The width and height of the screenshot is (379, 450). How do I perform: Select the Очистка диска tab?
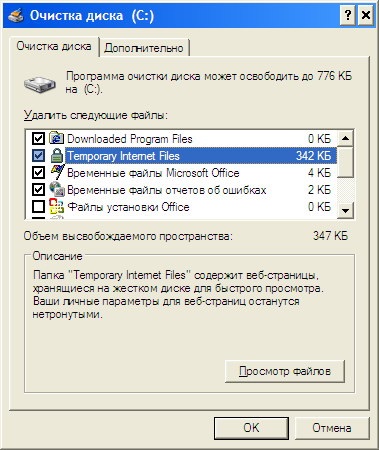[54, 46]
